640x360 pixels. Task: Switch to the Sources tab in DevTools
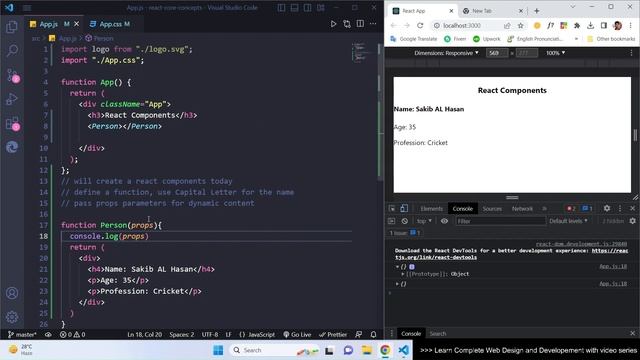tap(492, 209)
